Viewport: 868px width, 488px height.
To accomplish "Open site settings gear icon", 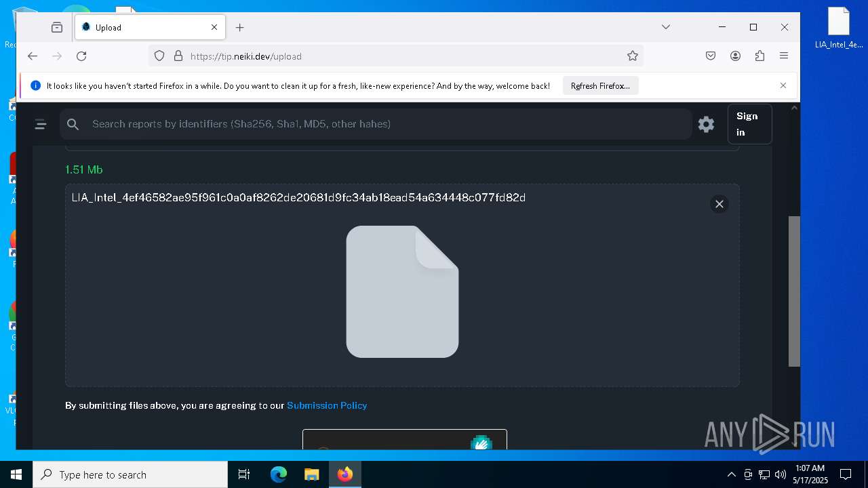I will pyautogui.click(x=706, y=124).
